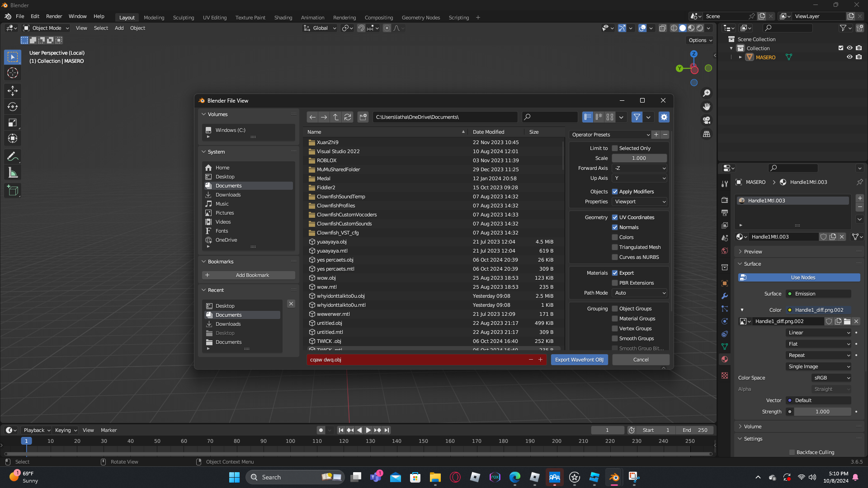Click the create new directory icon
The width and height of the screenshot is (868, 488).
[363, 117]
